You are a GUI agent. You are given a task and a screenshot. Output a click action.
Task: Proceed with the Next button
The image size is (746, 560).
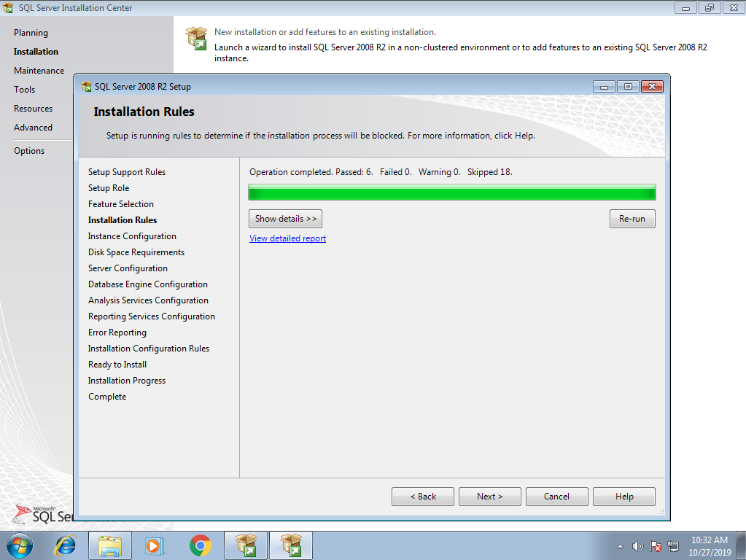point(490,497)
